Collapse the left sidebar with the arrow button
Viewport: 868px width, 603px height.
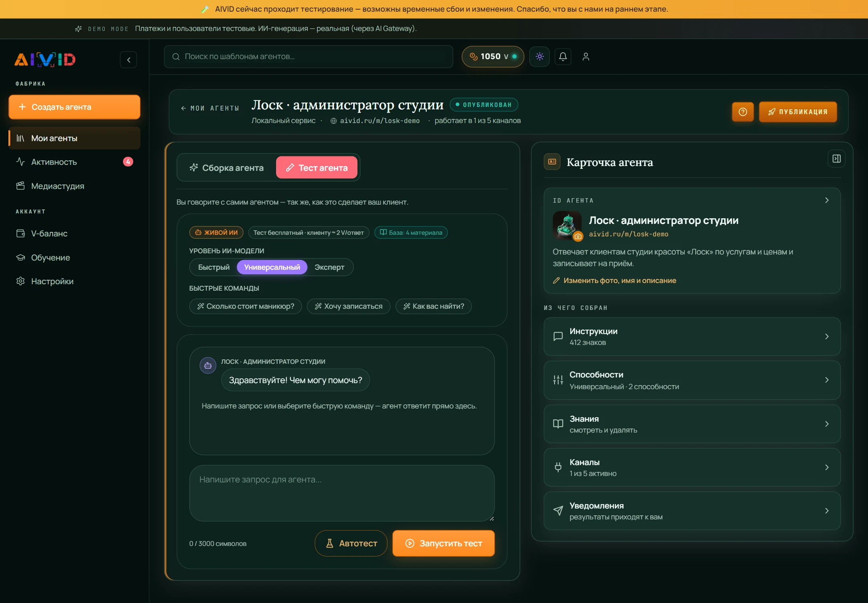tap(129, 60)
